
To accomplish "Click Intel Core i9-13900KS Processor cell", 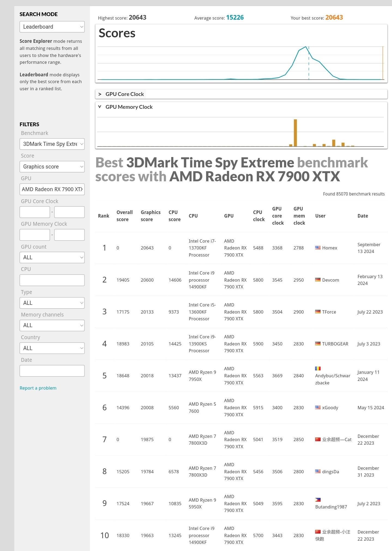I will 202,344.
